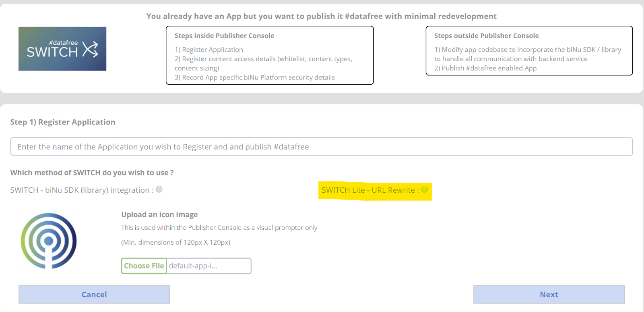Click the 'Step 1) Register Application' heading
This screenshot has width=644, height=312.
click(63, 122)
